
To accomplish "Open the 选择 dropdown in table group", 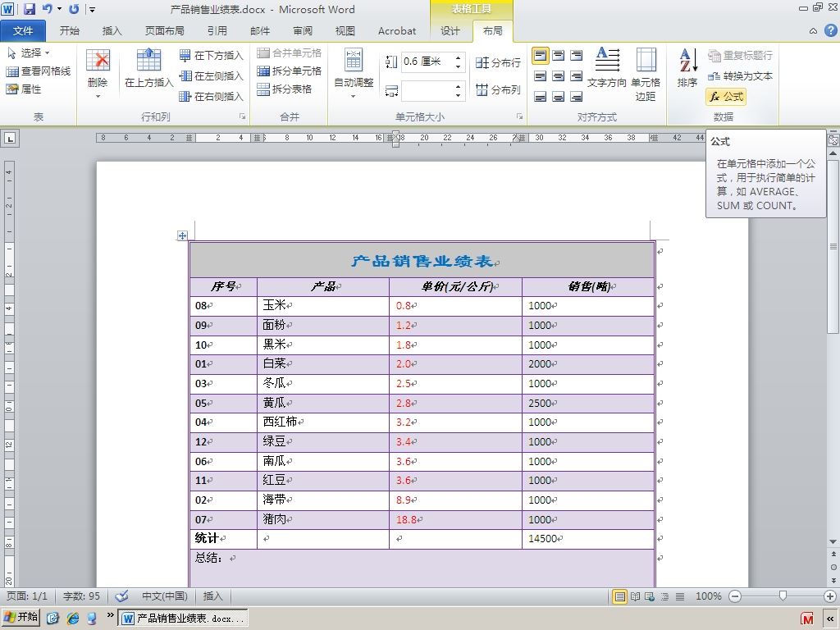I will [x=29, y=53].
